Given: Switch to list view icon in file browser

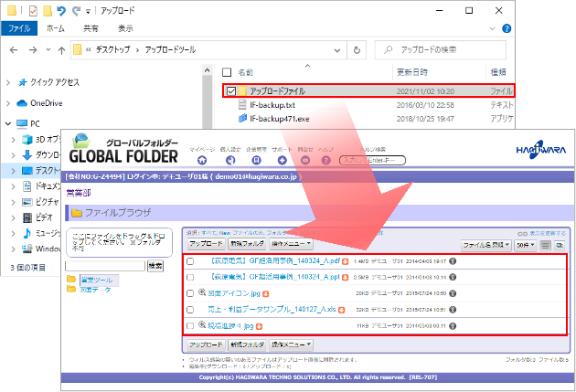Looking at the screenshot, I should (x=546, y=245).
